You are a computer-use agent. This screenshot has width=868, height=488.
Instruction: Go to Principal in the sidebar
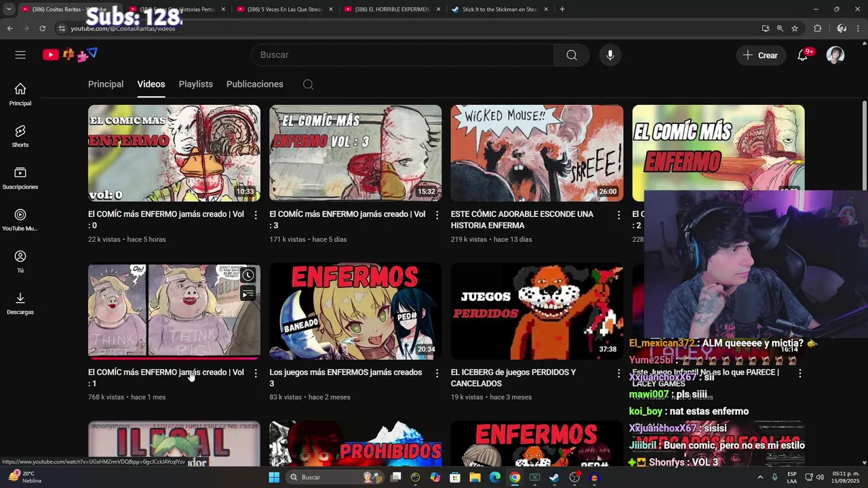[x=20, y=94]
